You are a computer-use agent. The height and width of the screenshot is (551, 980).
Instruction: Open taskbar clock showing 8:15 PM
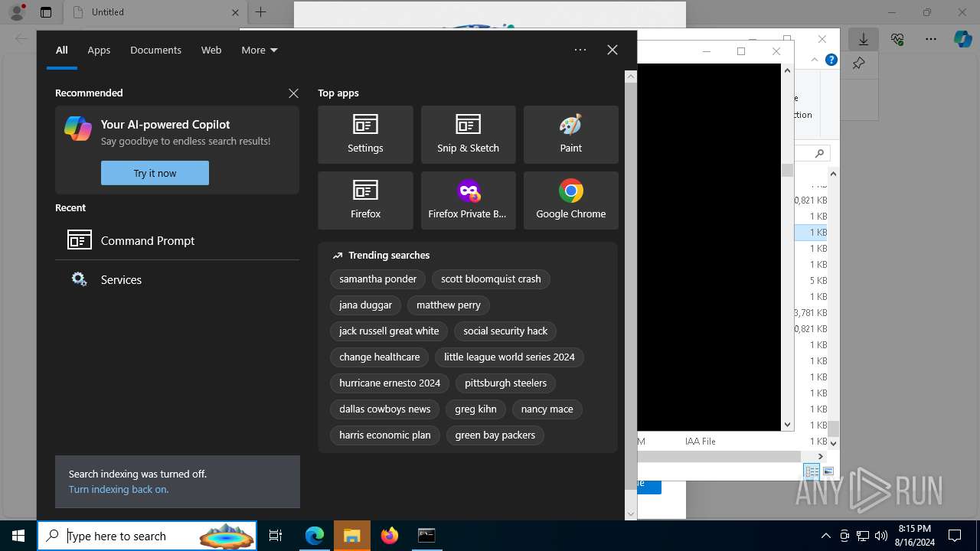click(x=914, y=536)
